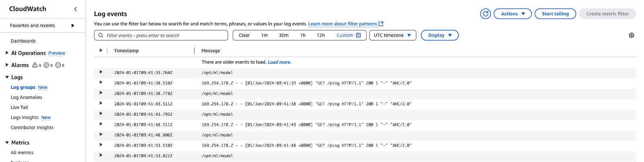This screenshot has width=644, height=162.
Task: Open the UTC timezone dropdown
Action: pos(392,35)
